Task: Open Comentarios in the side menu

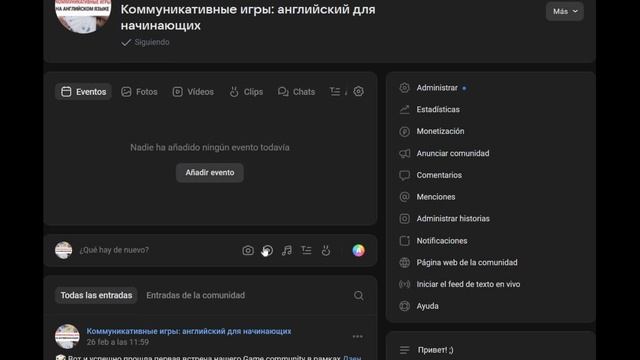Action: pyautogui.click(x=490, y=175)
